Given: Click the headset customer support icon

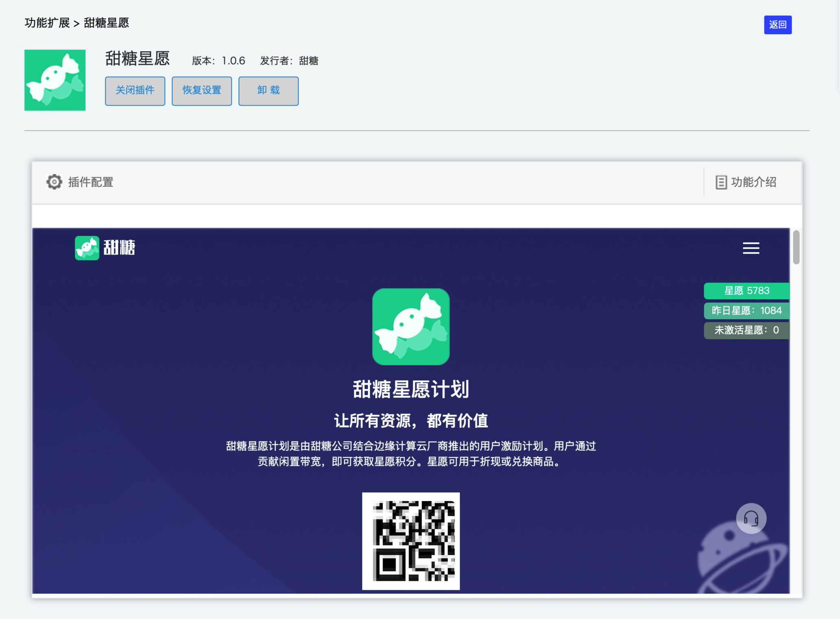Looking at the screenshot, I should click(x=751, y=518).
